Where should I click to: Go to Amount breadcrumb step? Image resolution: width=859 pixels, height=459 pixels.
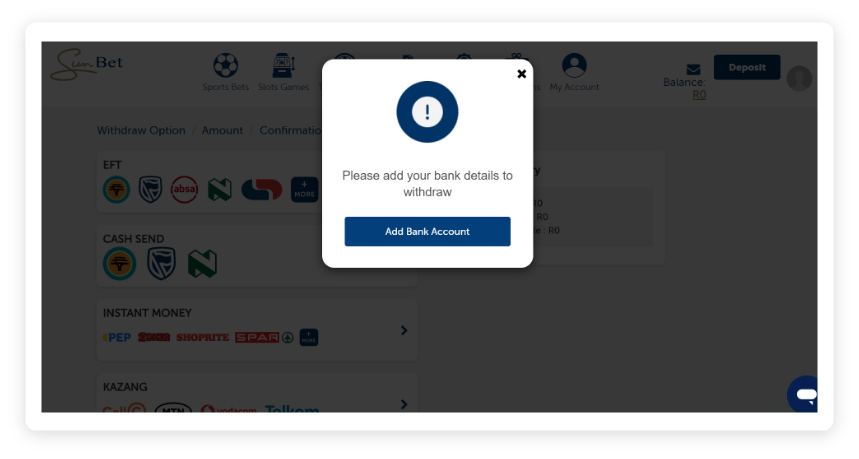[x=222, y=130]
